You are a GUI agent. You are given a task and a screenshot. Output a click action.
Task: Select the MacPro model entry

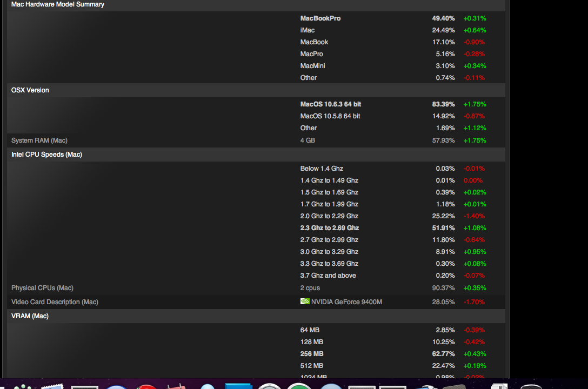(x=311, y=54)
